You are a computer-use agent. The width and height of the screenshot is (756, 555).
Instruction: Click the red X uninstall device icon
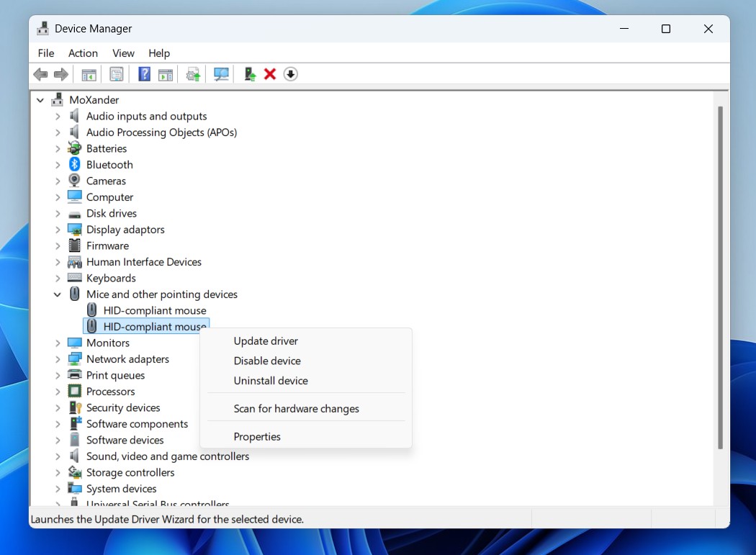pos(270,74)
